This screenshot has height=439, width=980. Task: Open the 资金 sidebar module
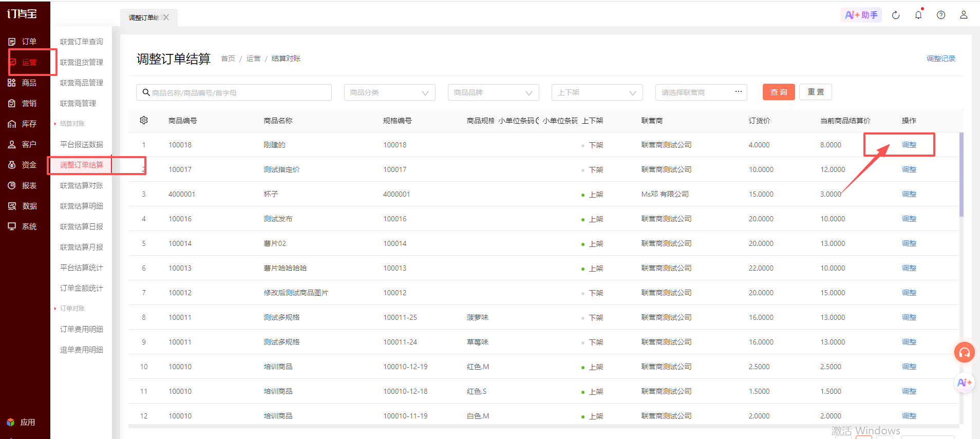23,165
